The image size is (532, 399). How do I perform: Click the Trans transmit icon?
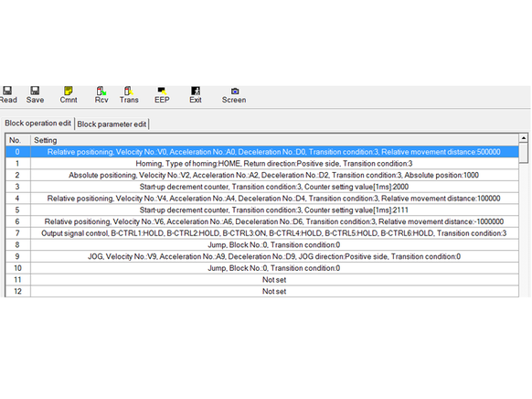click(129, 91)
